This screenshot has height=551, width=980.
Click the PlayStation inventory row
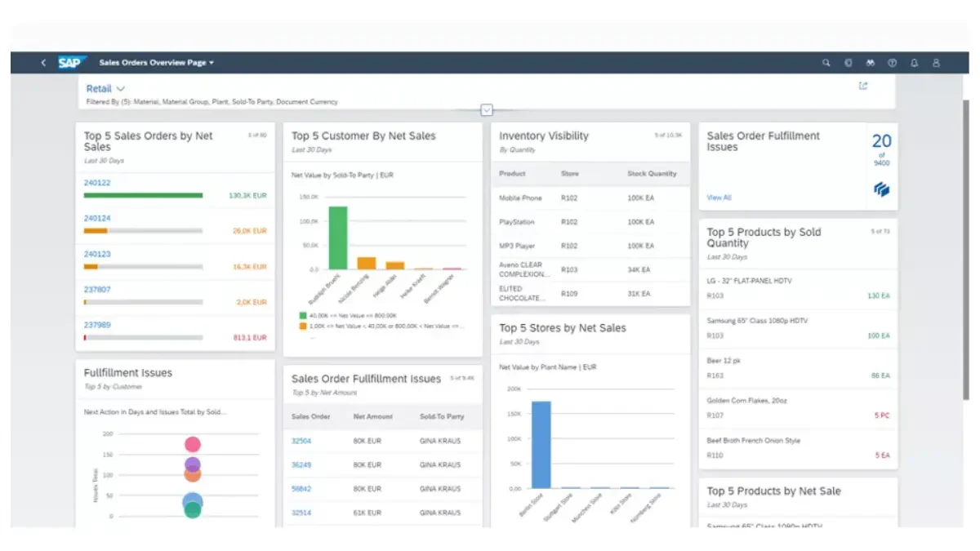point(590,222)
